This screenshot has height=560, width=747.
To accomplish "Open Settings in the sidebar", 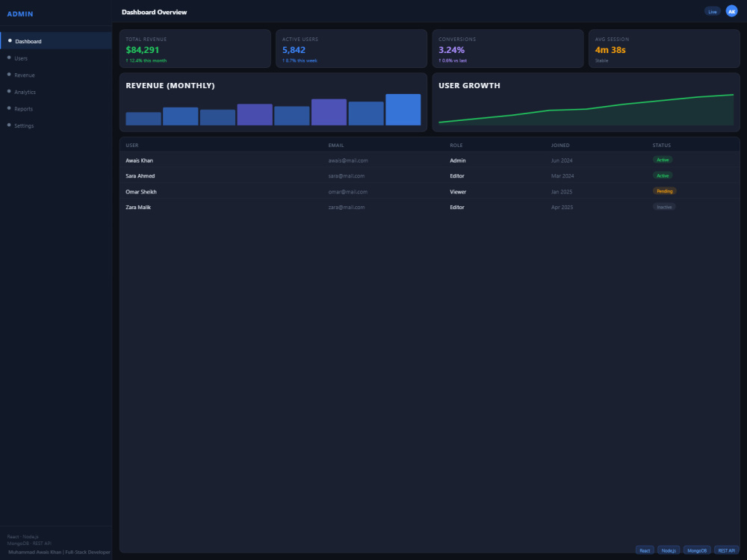I will (56, 125).
